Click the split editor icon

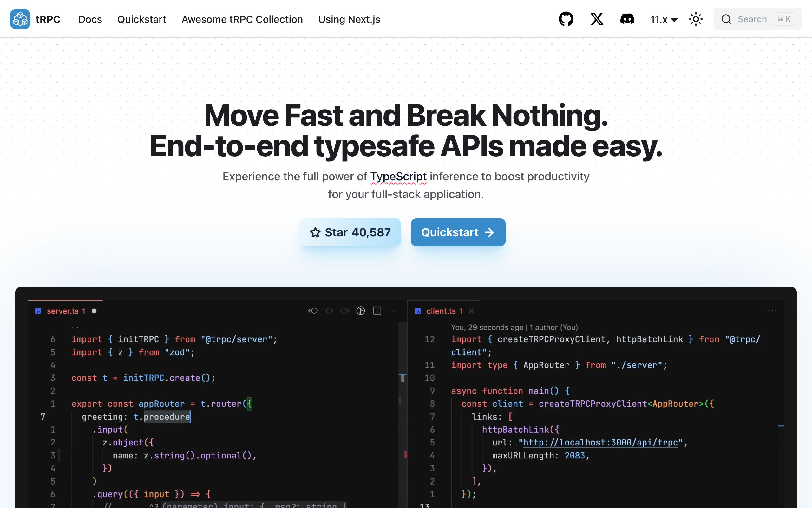click(x=377, y=311)
